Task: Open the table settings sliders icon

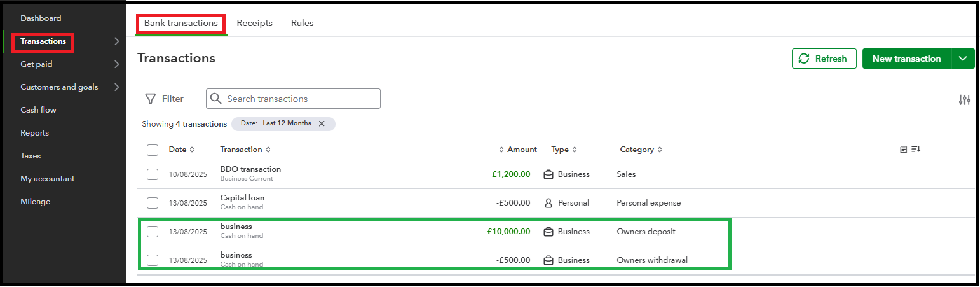Action: [x=964, y=99]
